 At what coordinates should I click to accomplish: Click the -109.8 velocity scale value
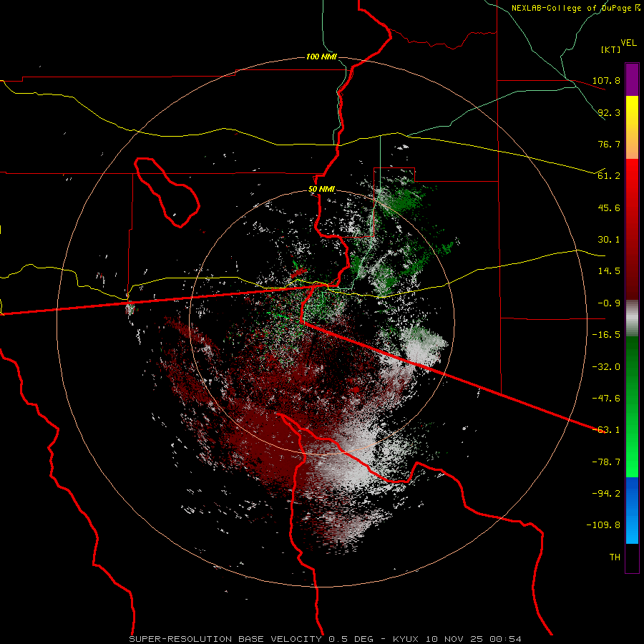(x=603, y=525)
